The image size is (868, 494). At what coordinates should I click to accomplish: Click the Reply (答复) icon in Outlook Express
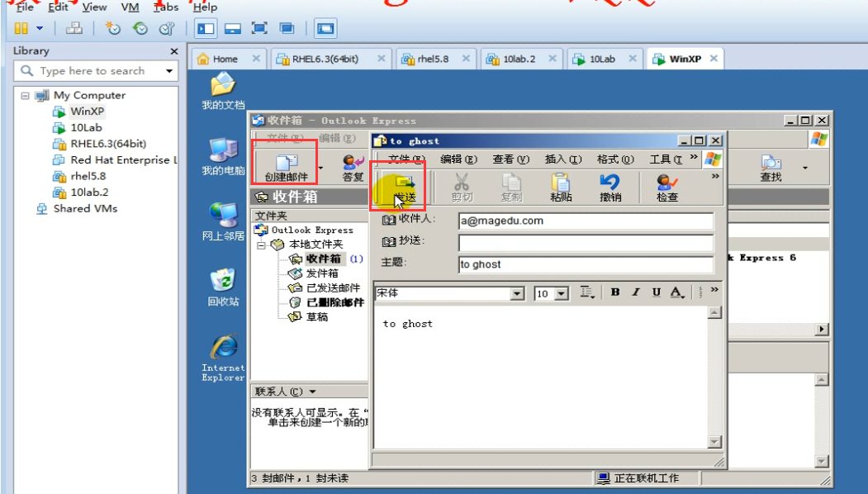[x=353, y=168]
